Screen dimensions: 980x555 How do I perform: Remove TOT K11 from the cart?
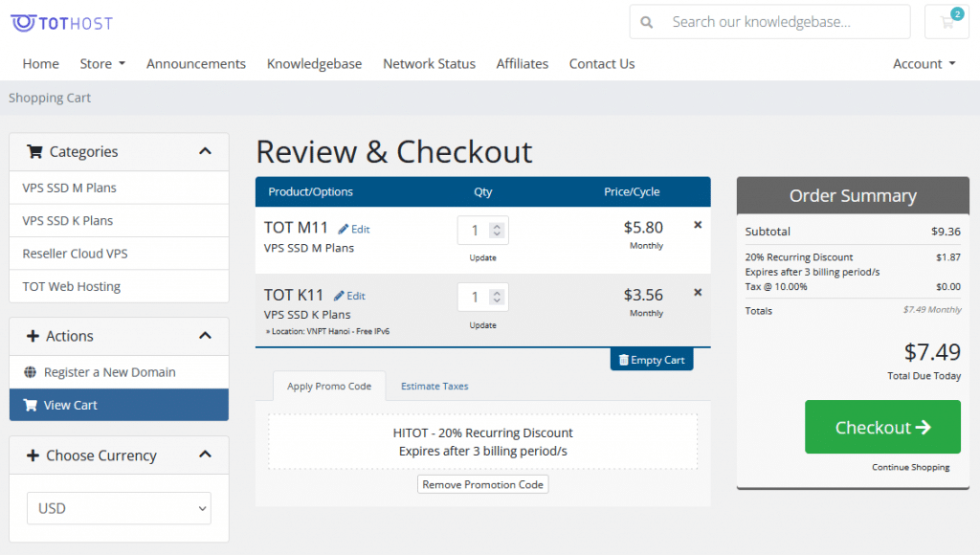[698, 293]
